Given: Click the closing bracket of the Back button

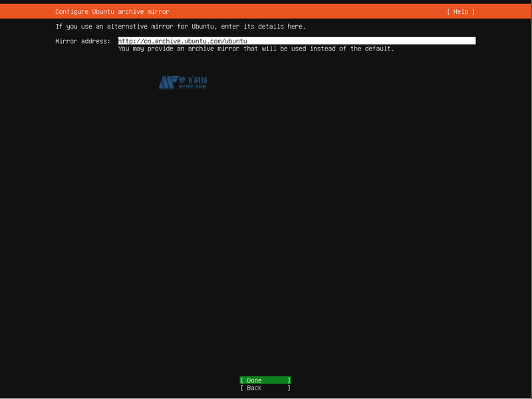Looking at the screenshot, I should pos(289,388).
